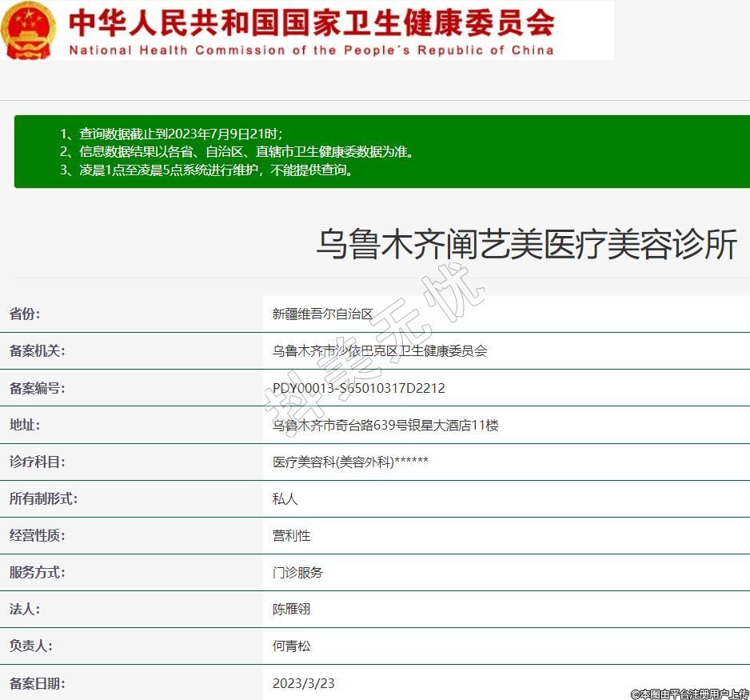
Task: Click the second notice line about provincial data
Action: click(237, 151)
